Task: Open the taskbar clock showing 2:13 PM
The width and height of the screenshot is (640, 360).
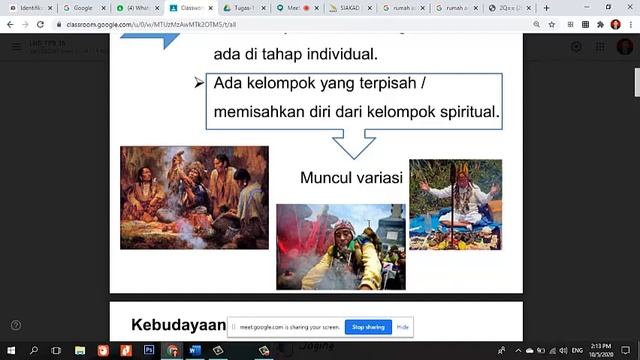Action: click(x=601, y=350)
